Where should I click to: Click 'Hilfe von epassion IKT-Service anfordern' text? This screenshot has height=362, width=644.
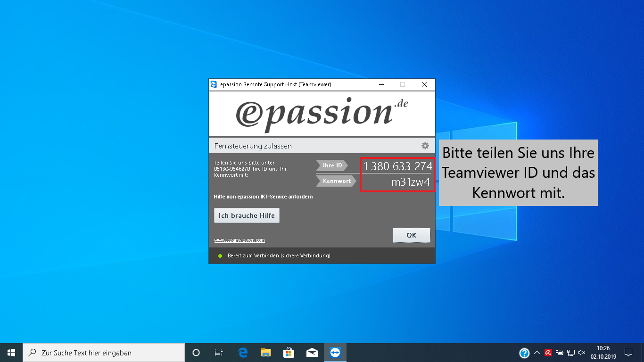[263, 197]
